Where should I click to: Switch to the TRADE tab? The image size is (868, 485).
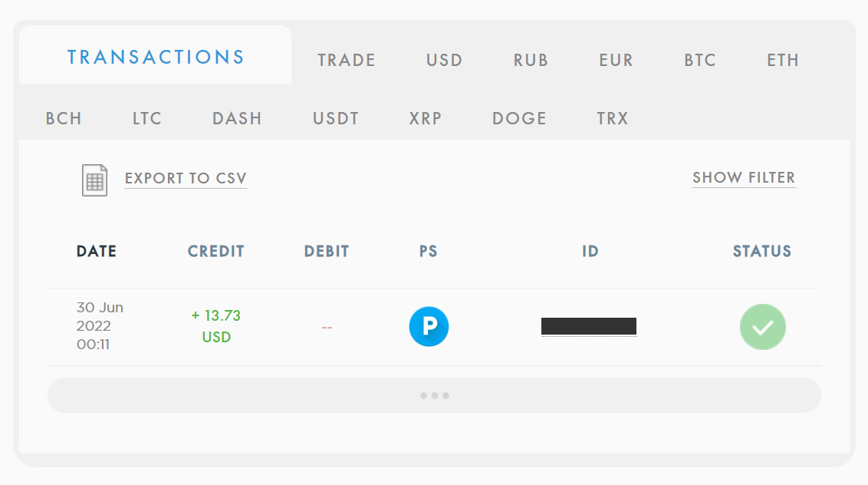pyautogui.click(x=345, y=60)
